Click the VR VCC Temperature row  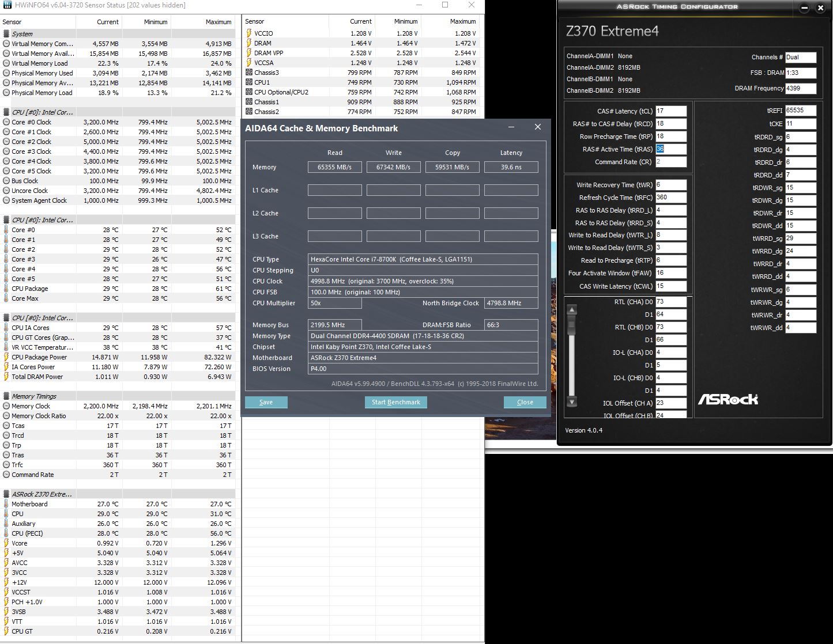click(118, 347)
